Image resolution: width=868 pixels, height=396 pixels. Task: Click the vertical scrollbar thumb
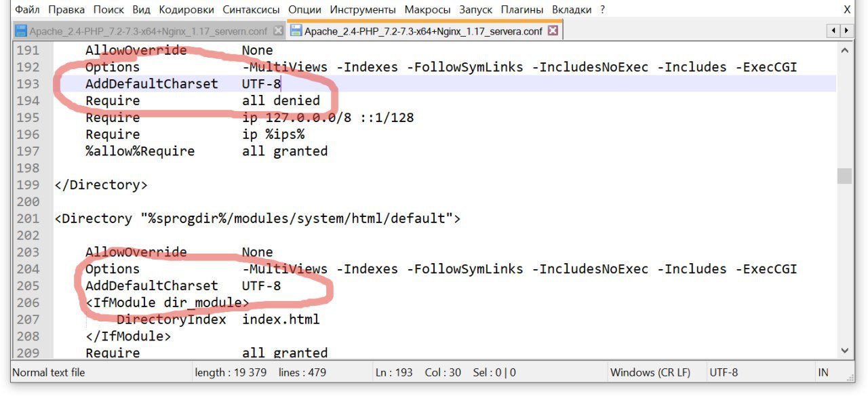tap(844, 176)
